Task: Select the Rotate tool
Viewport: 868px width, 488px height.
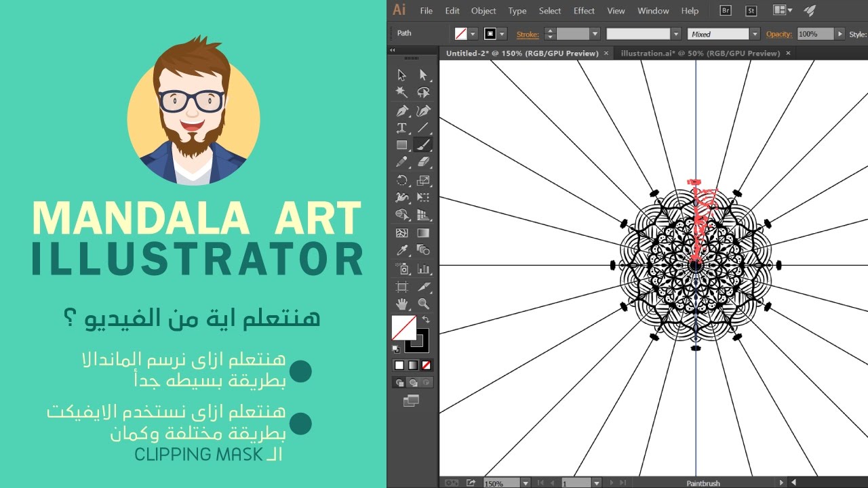Action: pos(401,180)
